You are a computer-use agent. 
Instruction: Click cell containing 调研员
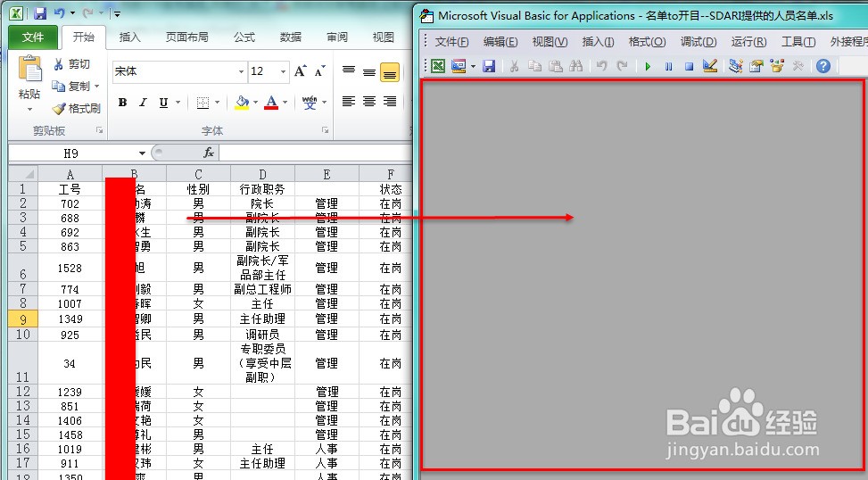[262, 335]
